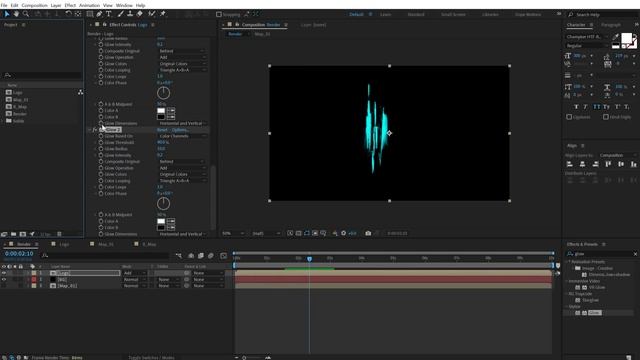Collapse the Glow 2 effect twirl arrow
Image resolution: width=640 pixels, height=360 pixels.
[89, 130]
